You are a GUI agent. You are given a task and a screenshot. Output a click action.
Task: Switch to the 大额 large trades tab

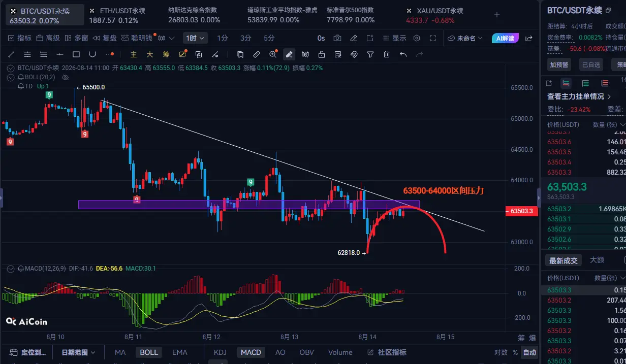click(597, 260)
